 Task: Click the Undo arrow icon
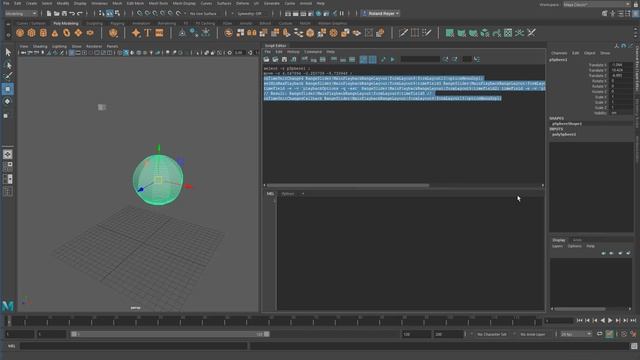[x=72, y=13]
